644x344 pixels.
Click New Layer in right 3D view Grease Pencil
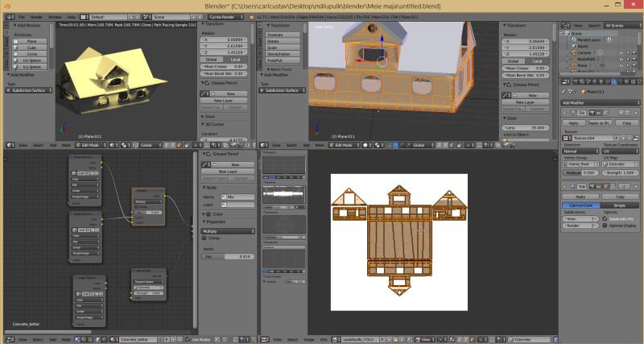525,102
